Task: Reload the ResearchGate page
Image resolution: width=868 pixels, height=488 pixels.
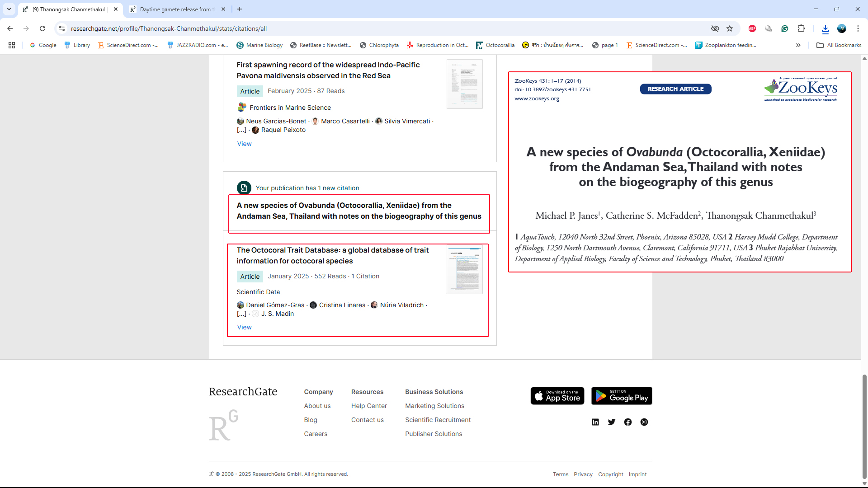Action: [42, 28]
